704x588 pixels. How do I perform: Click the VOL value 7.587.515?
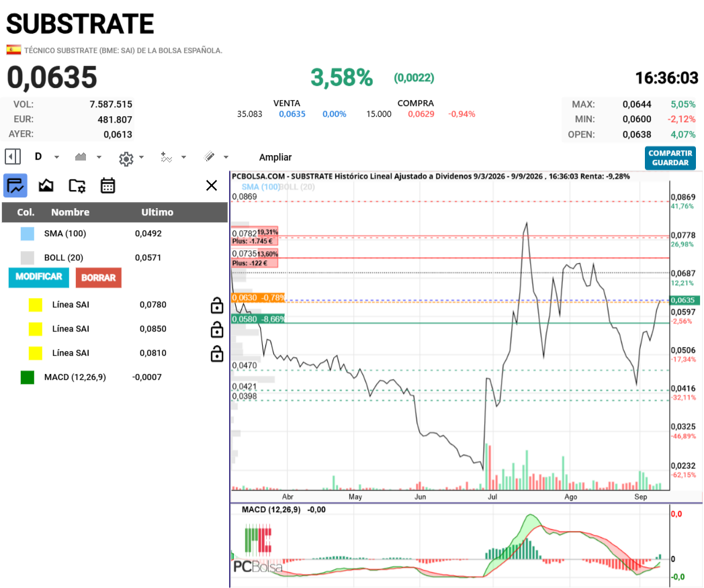[x=111, y=105]
